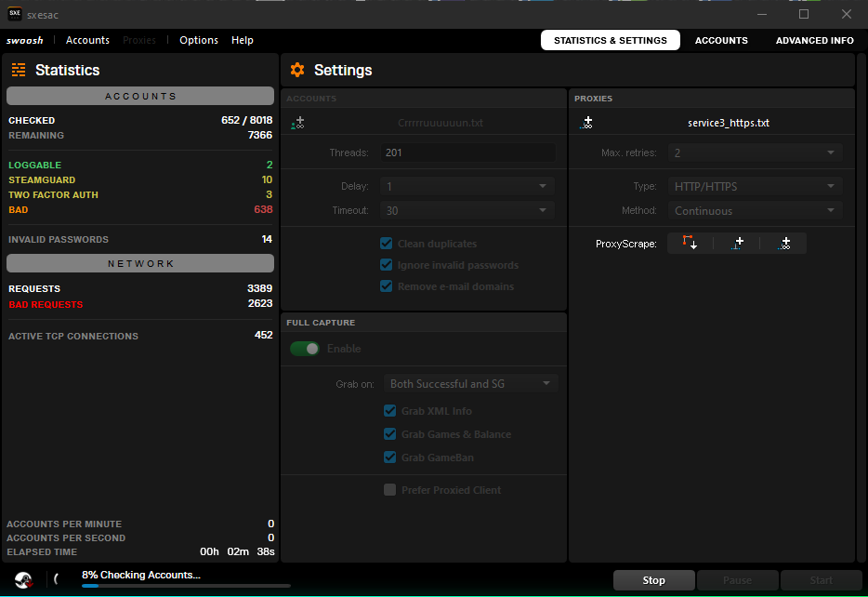Viewport: 868px width, 597px height.
Task: Click the NETWORK statistics header bar
Action: [x=140, y=263]
